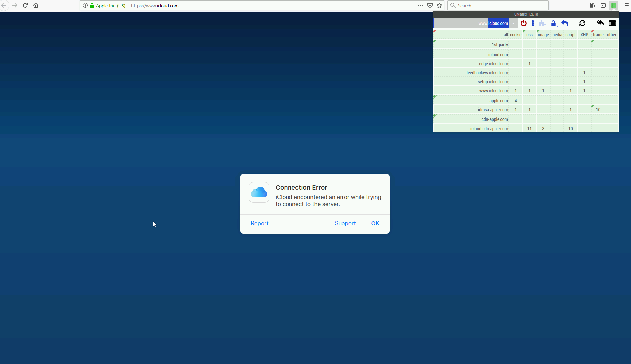
Task: Revert all rules with the double-arrow icon
Action: (x=600, y=23)
